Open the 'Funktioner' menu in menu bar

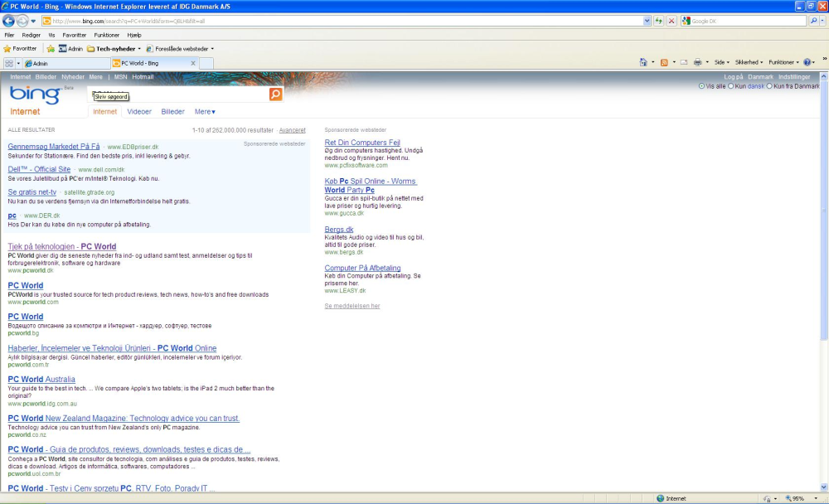pyautogui.click(x=106, y=35)
